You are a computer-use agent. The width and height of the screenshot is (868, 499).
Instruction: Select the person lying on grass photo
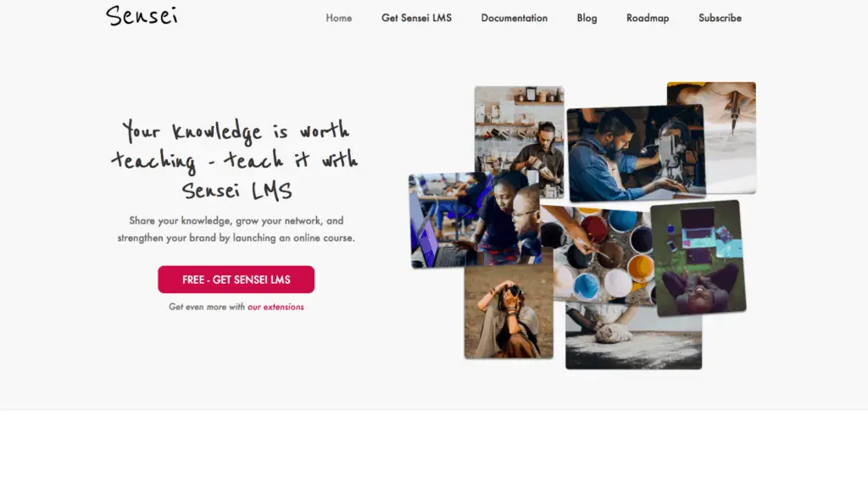coord(698,258)
